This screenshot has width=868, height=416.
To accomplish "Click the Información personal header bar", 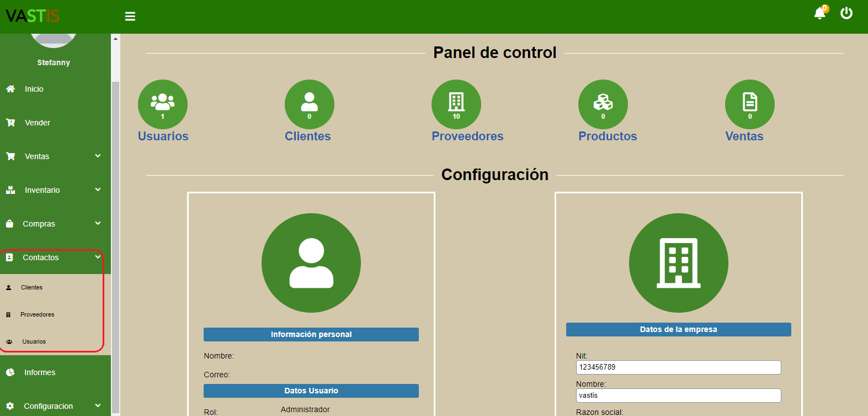I will 311,334.
